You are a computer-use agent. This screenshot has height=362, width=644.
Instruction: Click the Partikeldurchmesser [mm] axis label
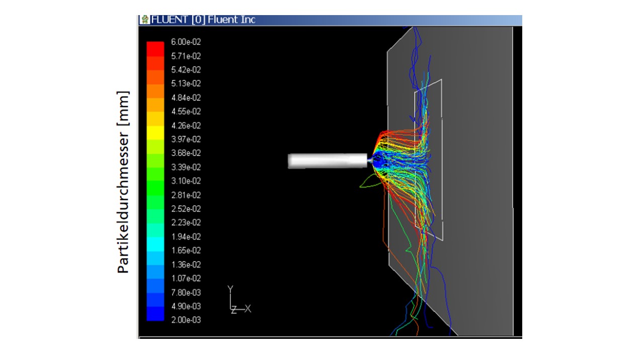pos(123,182)
